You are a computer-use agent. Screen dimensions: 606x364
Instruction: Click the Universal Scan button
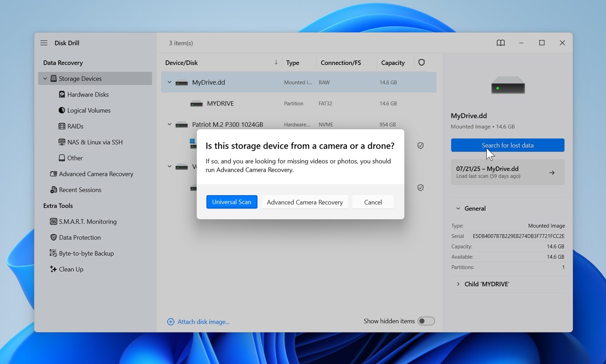[231, 202]
